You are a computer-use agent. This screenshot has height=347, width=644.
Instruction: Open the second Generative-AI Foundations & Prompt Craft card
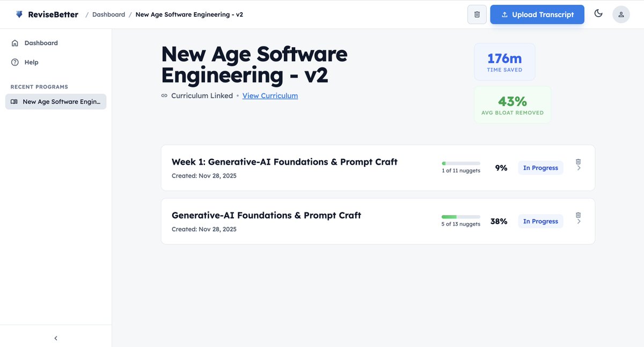pos(378,222)
